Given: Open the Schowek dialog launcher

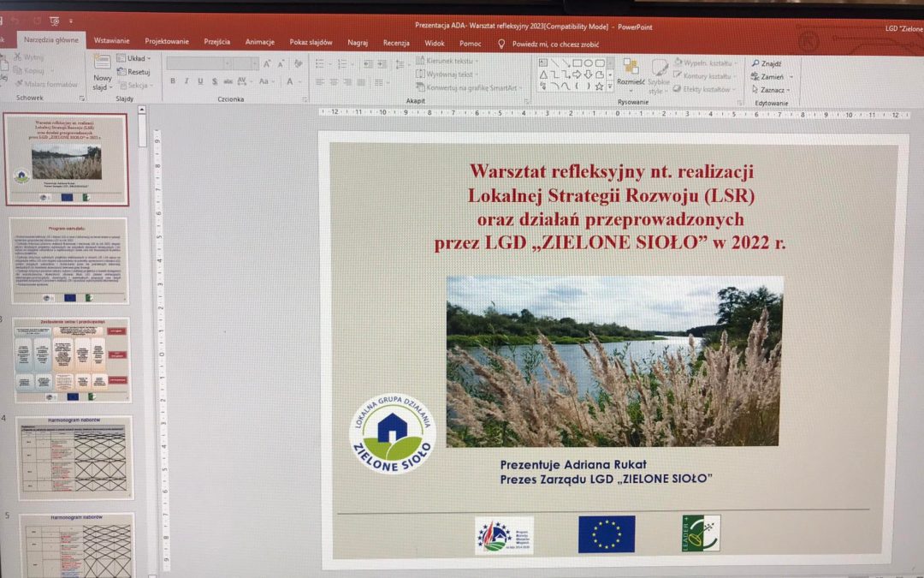Looking at the screenshot, I should click(82, 98).
